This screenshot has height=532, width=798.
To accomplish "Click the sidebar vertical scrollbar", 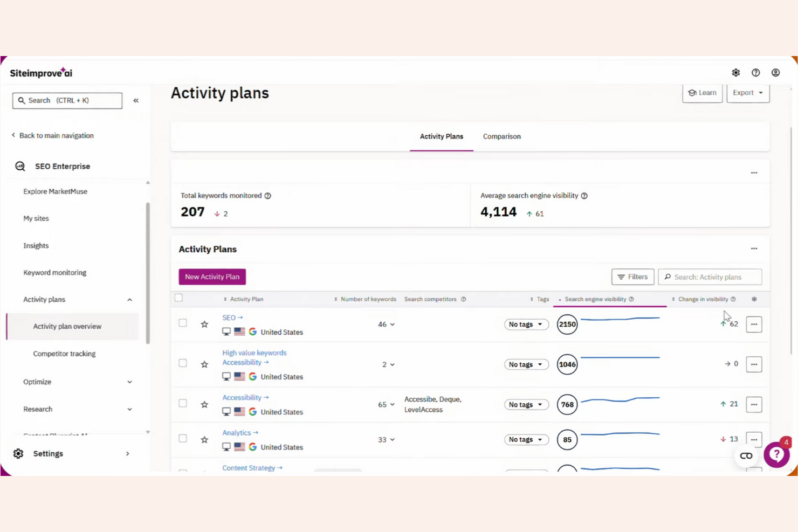I will (x=148, y=273).
